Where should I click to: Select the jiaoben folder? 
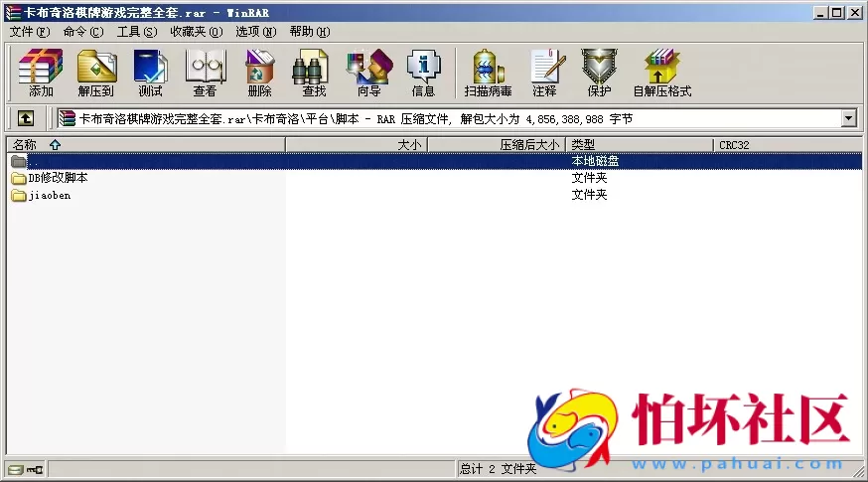click(49, 195)
